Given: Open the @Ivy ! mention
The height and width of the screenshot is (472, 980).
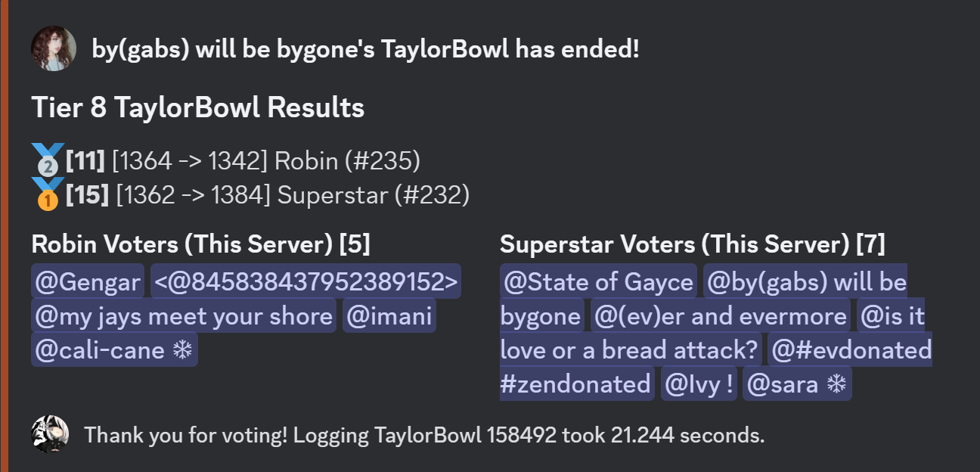Looking at the screenshot, I should point(696,384).
